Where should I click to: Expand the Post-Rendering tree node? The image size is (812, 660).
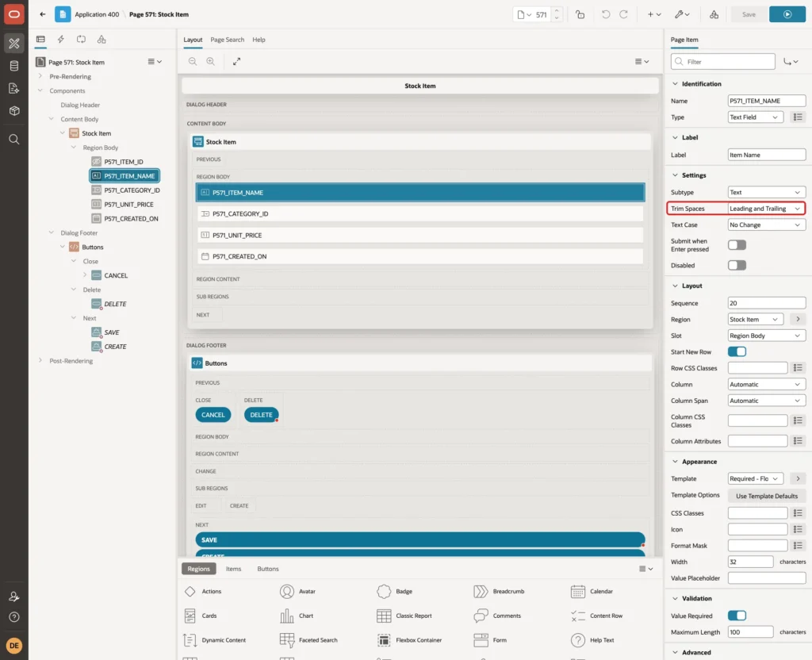coord(40,361)
